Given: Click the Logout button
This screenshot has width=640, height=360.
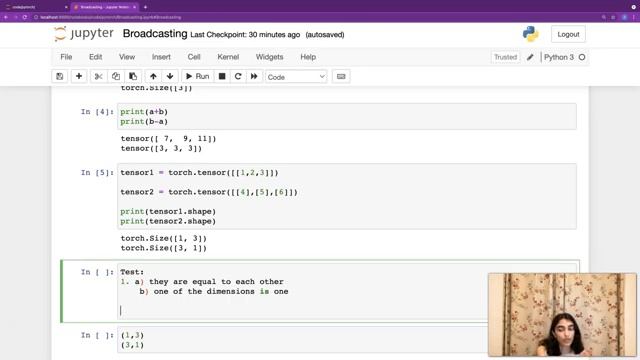Looking at the screenshot, I should coord(568,34).
